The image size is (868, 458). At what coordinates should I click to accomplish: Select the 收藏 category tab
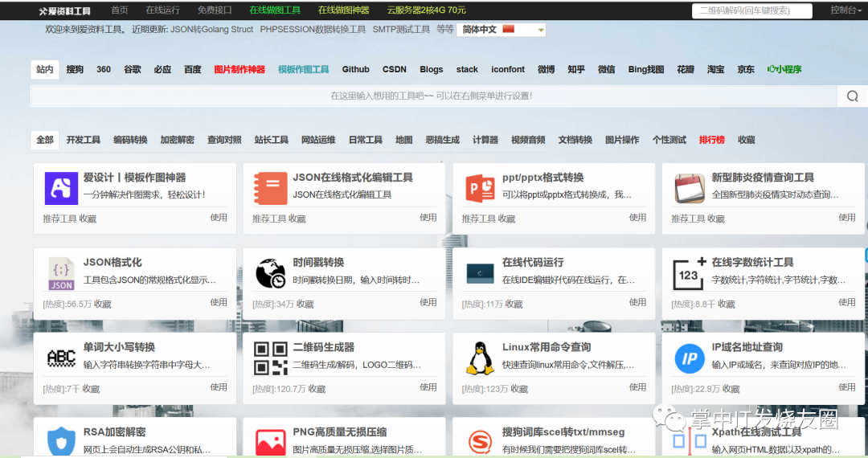coord(746,140)
